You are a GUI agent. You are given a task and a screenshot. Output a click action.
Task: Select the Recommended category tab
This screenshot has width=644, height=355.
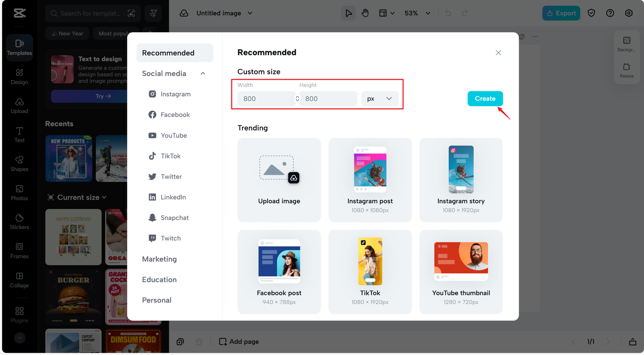click(x=175, y=53)
